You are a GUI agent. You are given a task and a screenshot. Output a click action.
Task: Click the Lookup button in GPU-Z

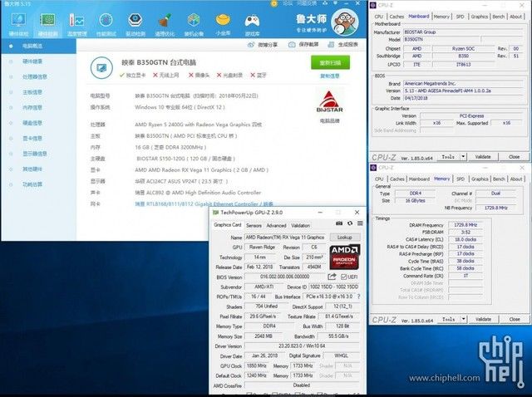click(x=345, y=238)
